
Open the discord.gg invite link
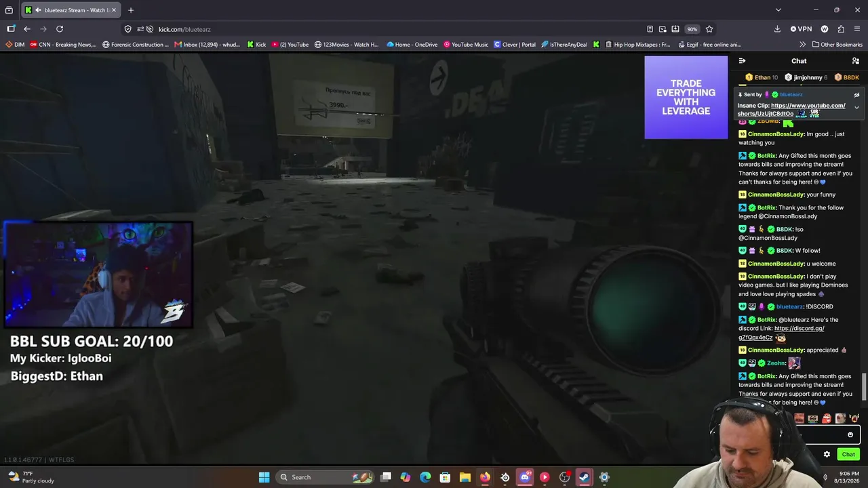[x=781, y=333]
